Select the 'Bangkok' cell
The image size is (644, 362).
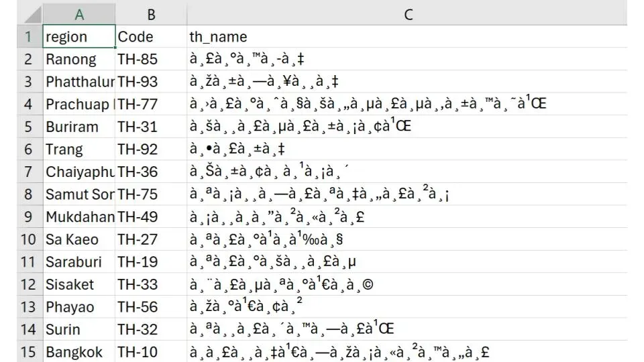(79, 352)
